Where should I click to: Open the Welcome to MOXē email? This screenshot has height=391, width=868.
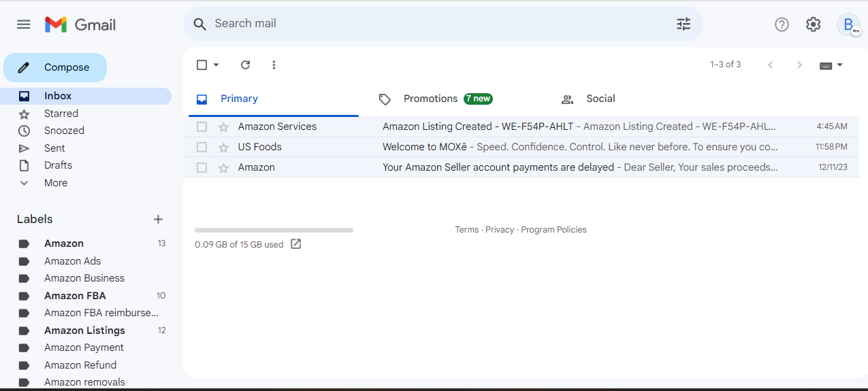521,147
